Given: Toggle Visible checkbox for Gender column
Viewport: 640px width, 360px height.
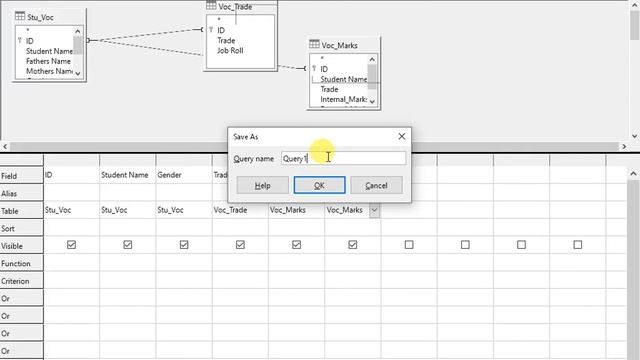Looking at the screenshot, I should point(184,244).
